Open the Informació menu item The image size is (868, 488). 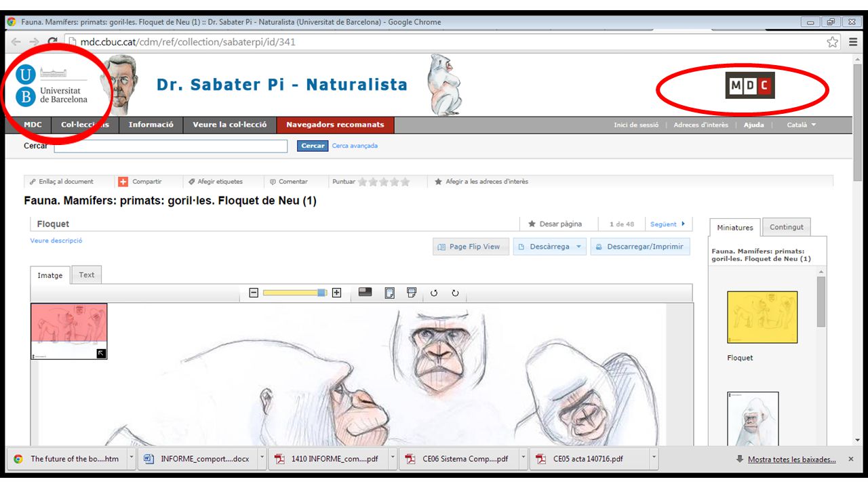coord(151,125)
